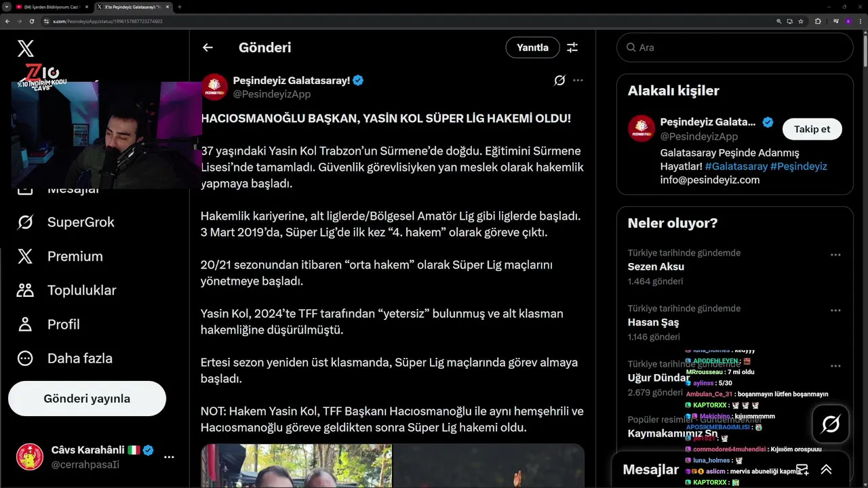Open the tab search dropdown arrow
868x488 pixels.
pyautogui.click(x=5, y=7)
